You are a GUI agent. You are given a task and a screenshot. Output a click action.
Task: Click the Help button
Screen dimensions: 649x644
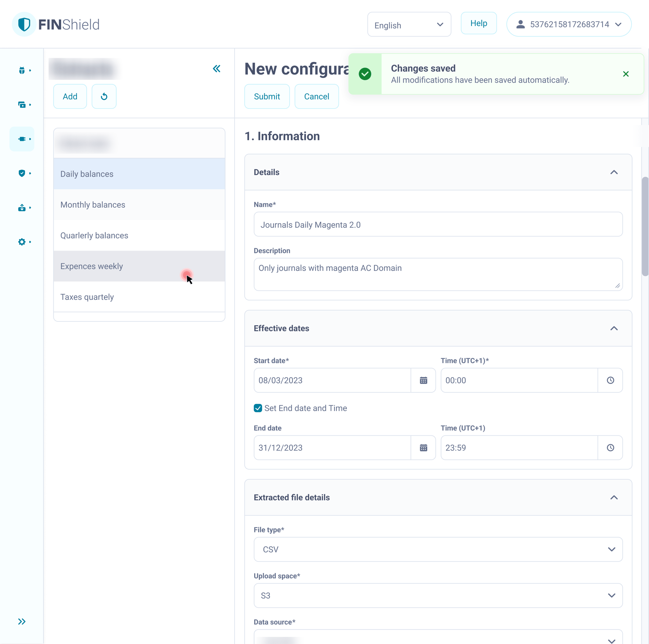[x=479, y=23]
